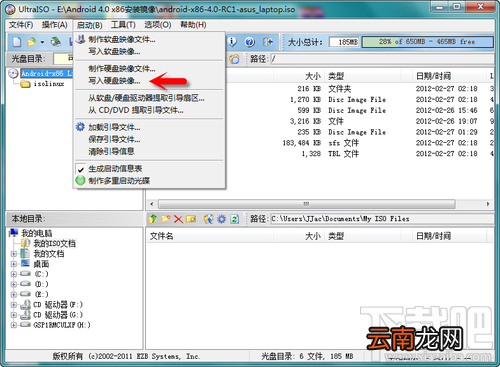This screenshot has height=367, width=500.
Task: Click the green disc icon beside 制作多重启动光碟
Action: point(80,180)
